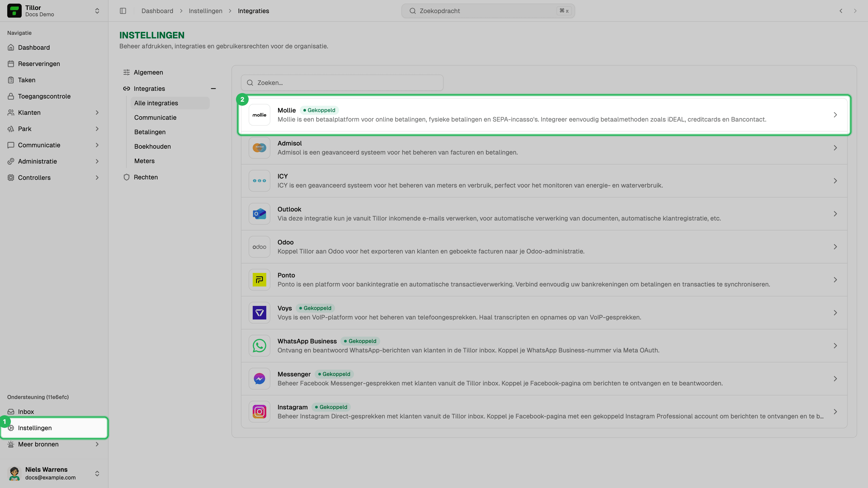Click the Outlook logo icon

(x=259, y=214)
